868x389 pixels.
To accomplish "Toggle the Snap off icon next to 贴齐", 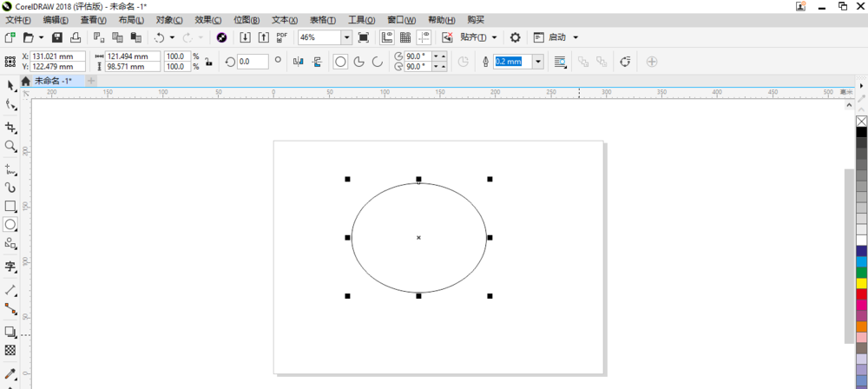I will click(448, 37).
